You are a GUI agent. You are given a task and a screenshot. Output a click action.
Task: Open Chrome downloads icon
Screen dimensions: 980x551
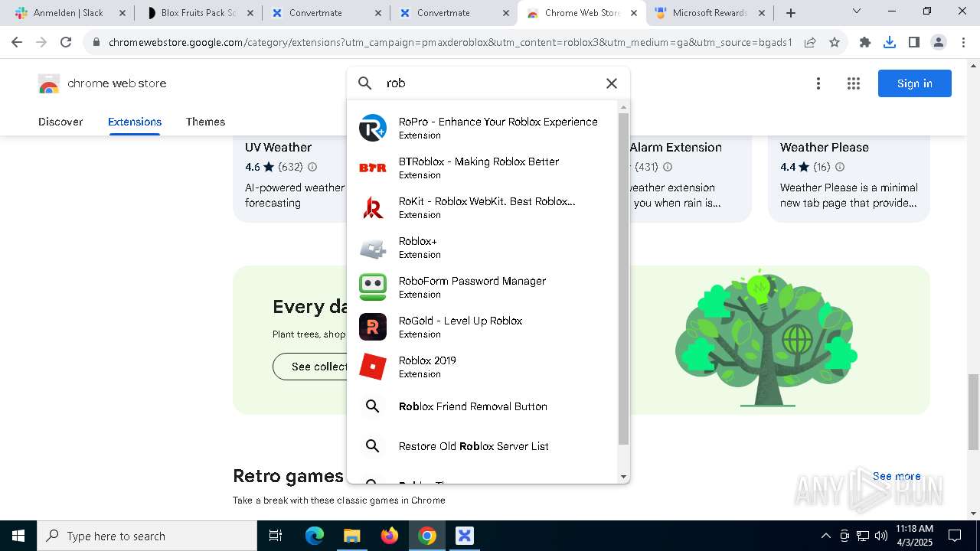890,42
